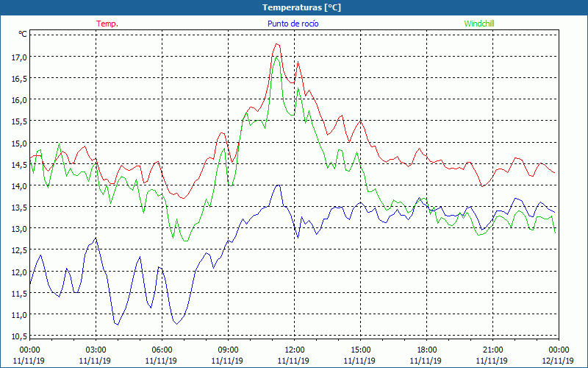Click the 12/11/19 date label
Image resolution: width=588 pixels, height=368 pixels.
tap(558, 361)
